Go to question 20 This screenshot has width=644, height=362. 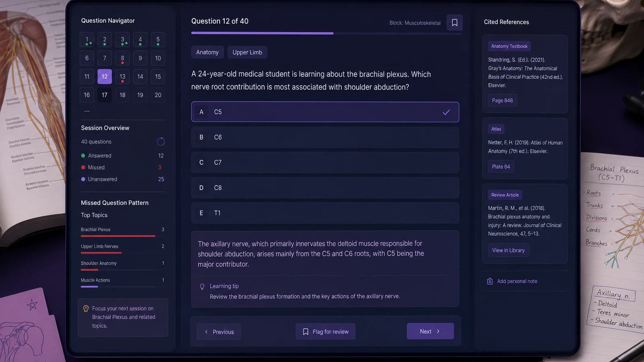158,95
